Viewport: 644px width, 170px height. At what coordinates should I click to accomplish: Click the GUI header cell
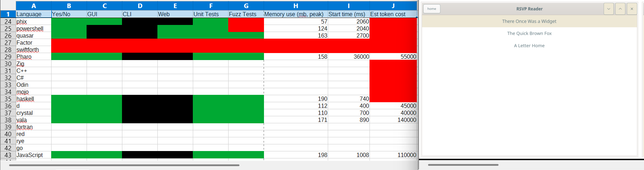[104, 14]
